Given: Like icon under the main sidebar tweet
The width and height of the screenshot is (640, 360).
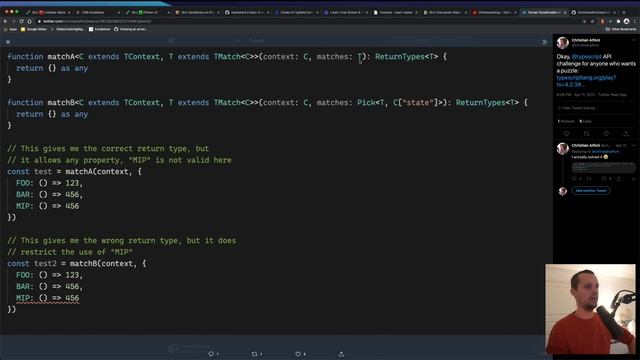Looking at the screenshot, I should [606, 133].
